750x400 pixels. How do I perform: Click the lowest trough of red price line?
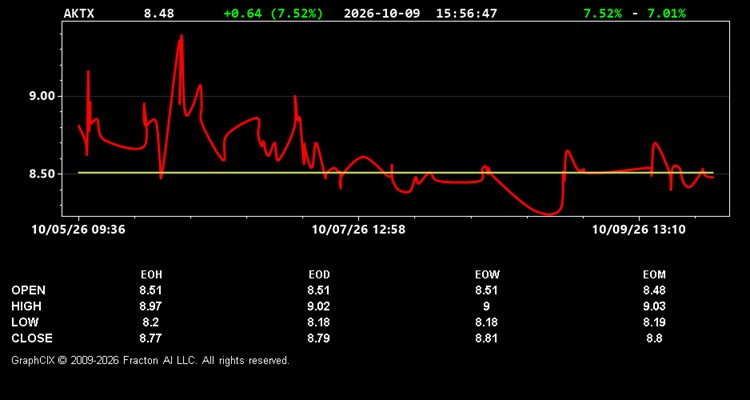pos(549,214)
